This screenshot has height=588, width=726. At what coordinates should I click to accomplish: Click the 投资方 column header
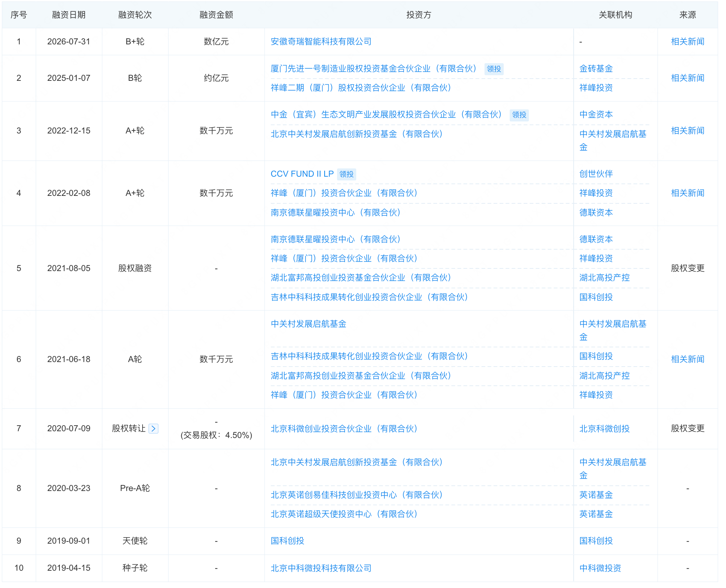point(419,15)
